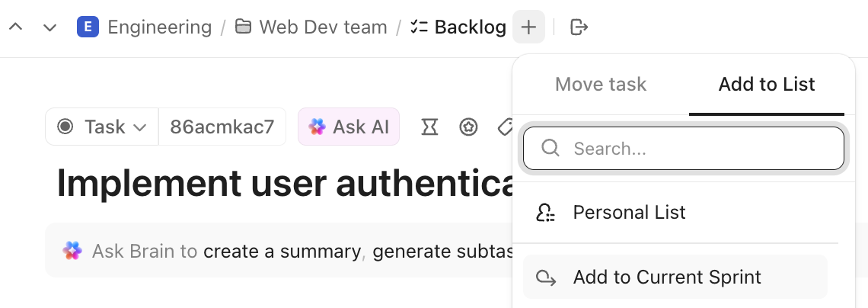The image size is (868, 308).
Task: Select the Add to List tab
Action: point(767,84)
